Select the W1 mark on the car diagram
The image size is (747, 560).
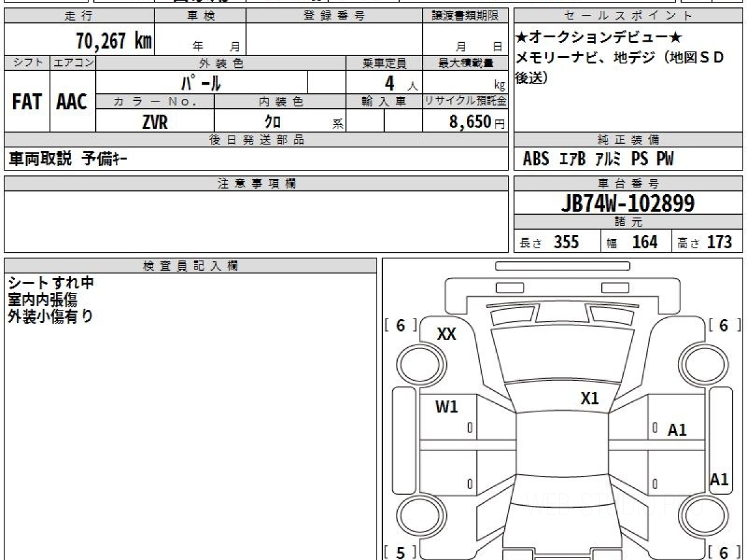446,408
